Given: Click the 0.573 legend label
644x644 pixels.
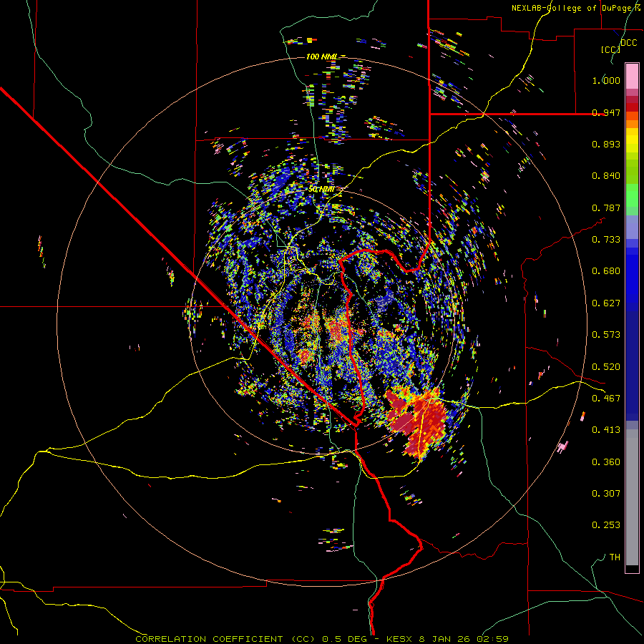Looking at the screenshot, I should [x=606, y=335].
